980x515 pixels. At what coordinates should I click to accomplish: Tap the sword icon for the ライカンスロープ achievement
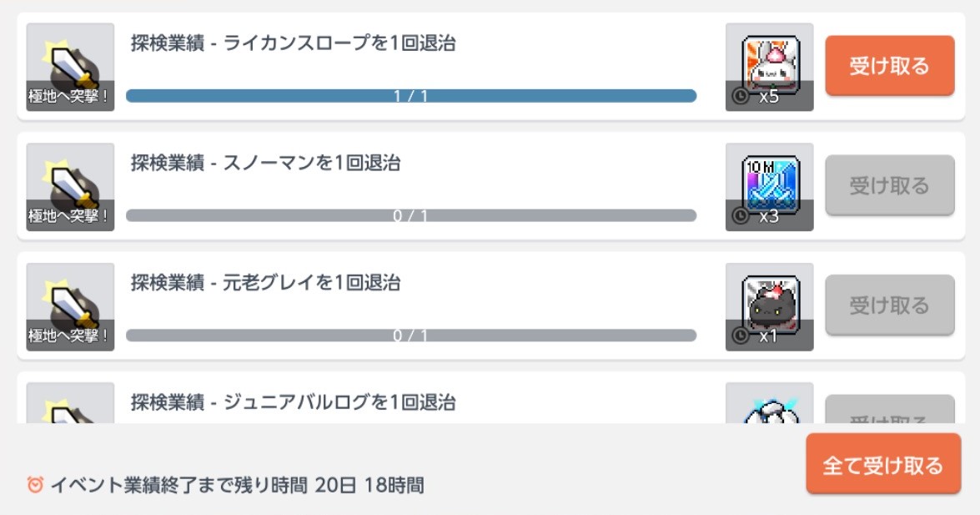(x=70, y=67)
